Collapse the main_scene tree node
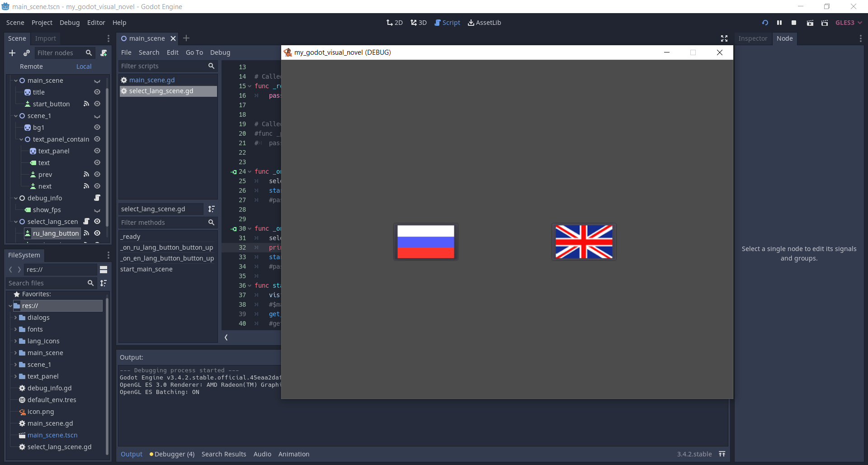This screenshot has width=868, height=465. click(16, 81)
